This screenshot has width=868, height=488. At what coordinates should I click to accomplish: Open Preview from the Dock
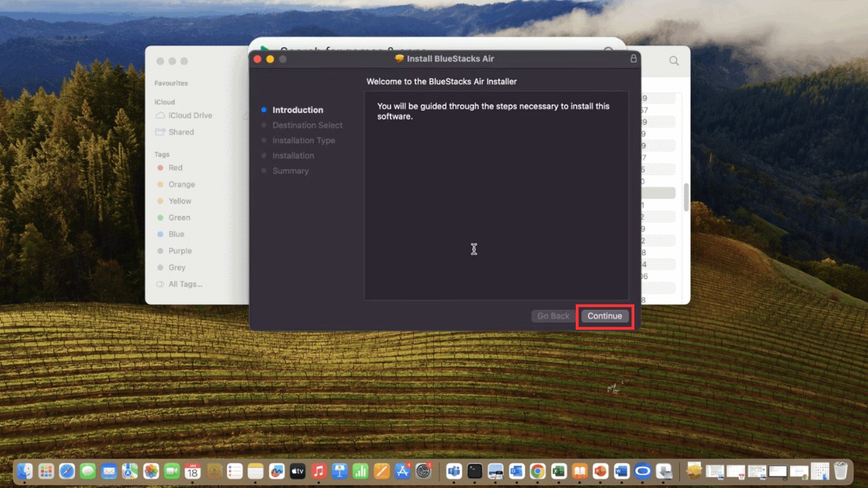tap(496, 471)
